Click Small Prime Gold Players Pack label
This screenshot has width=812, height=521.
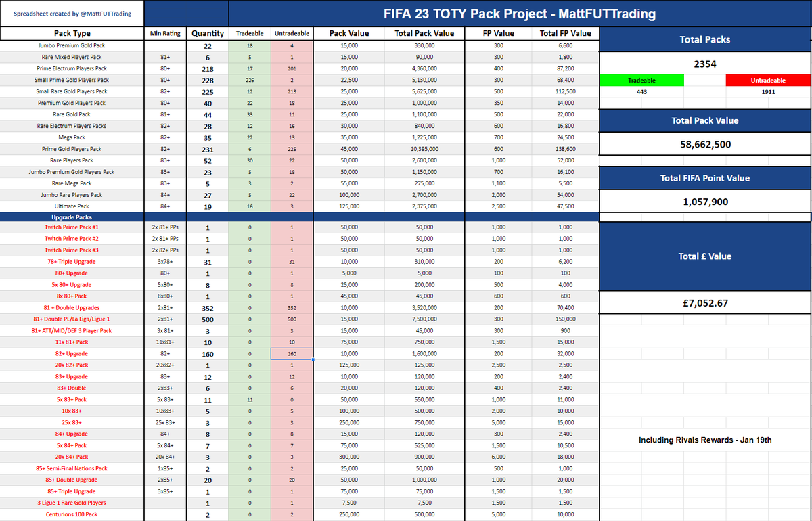(x=72, y=80)
